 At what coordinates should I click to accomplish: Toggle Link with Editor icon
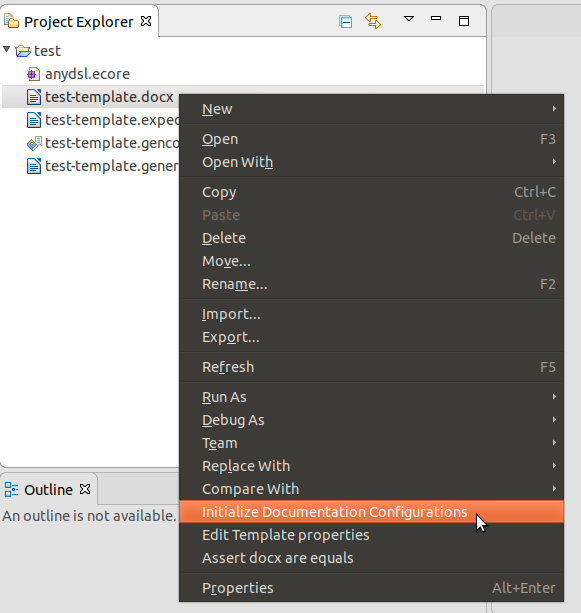tap(373, 21)
